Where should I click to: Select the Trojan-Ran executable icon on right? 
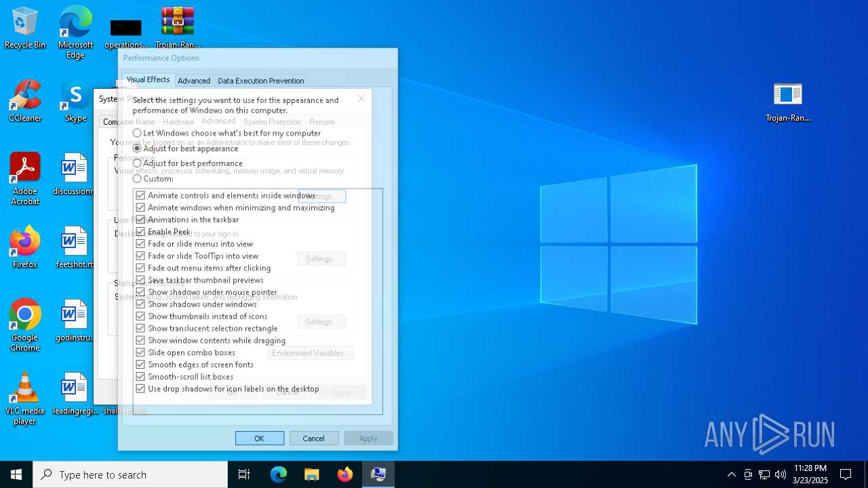pos(788,102)
